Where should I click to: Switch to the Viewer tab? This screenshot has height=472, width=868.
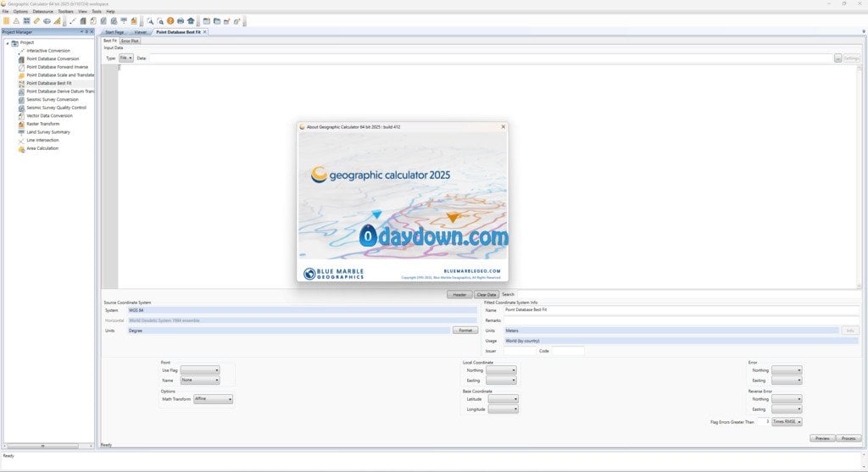140,32
